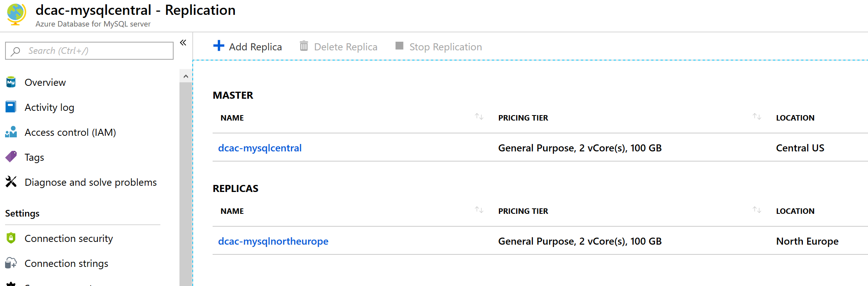Click the Add Replica plus icon

(218, 46)
